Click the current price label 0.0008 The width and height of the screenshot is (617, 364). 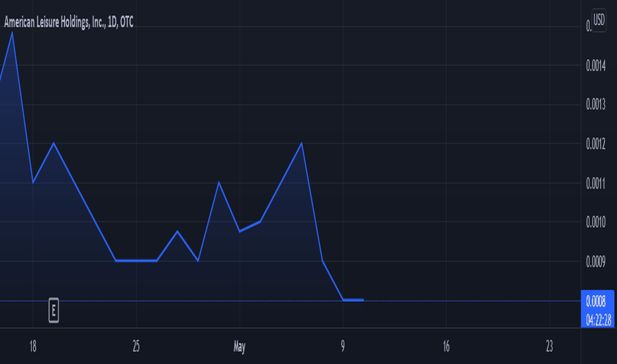coord(596,301)
